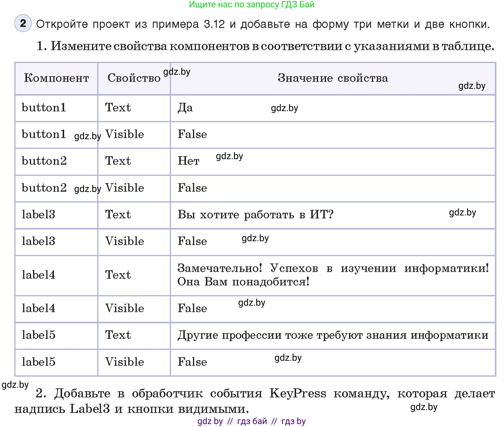Select the "Вы хотите работать в ИТ?" cell

255,215
